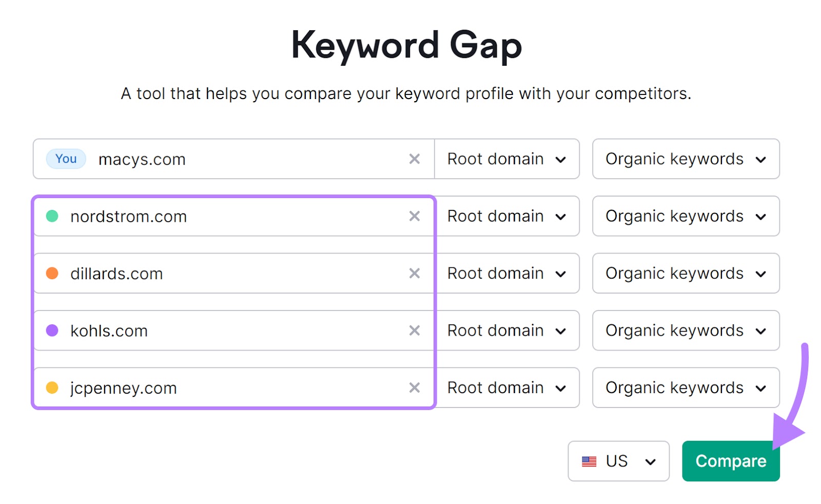Click the orange dot beside dillards.com

click(x=52, y=274)
